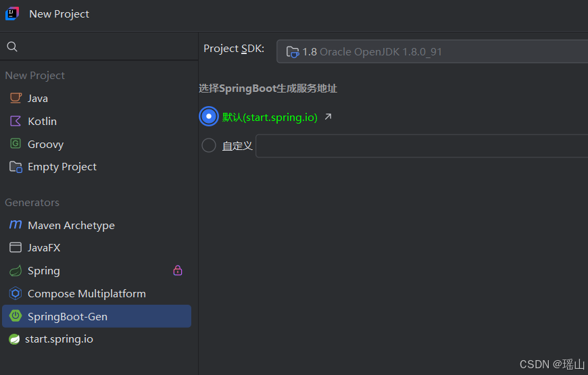
Task: Select the Empty Project folder icon
Action: tap(16, 166)
